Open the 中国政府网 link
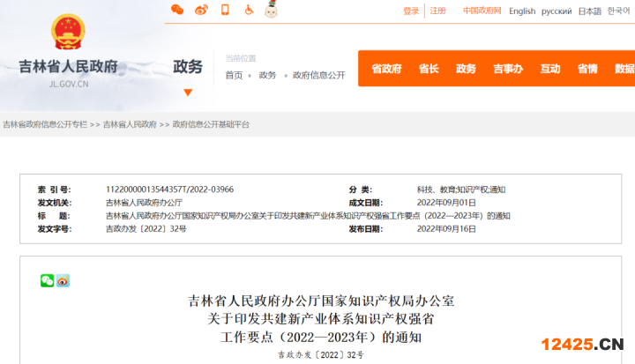 tap(482, 11)
